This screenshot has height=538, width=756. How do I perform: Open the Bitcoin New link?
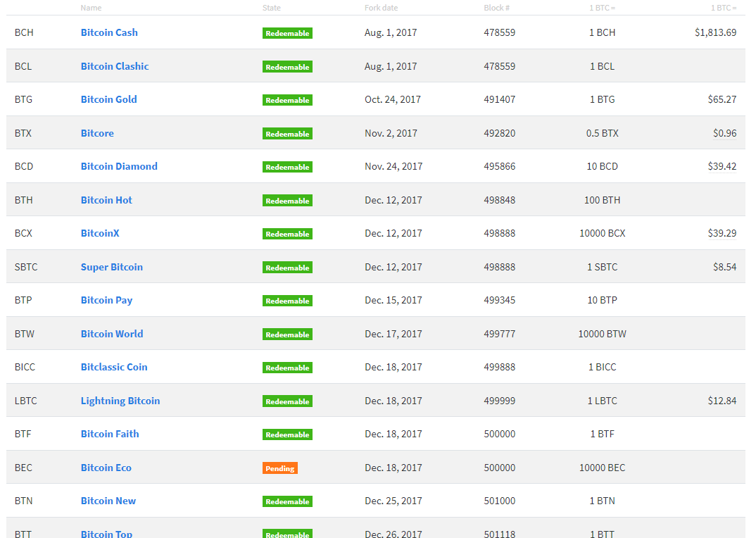(108, 501)
